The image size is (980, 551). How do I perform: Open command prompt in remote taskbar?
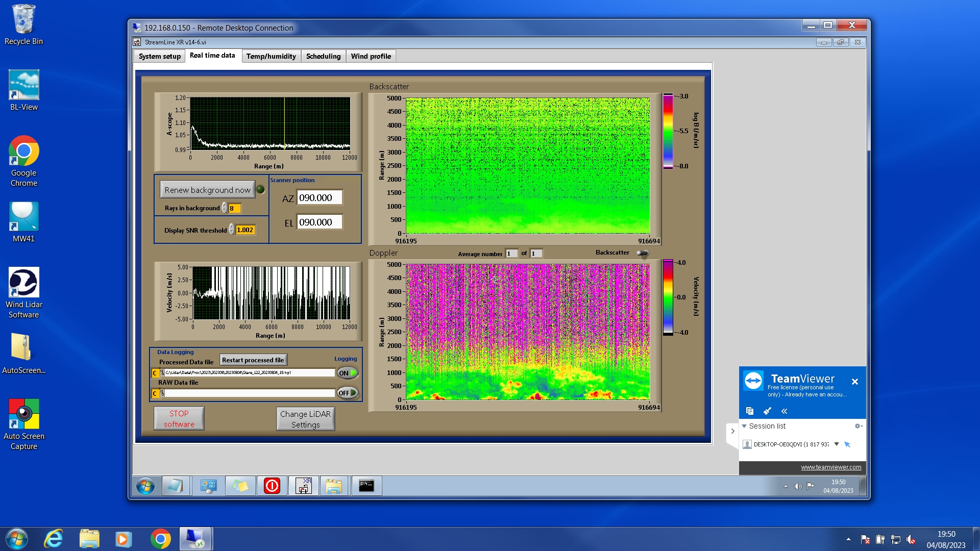point(366,486)
